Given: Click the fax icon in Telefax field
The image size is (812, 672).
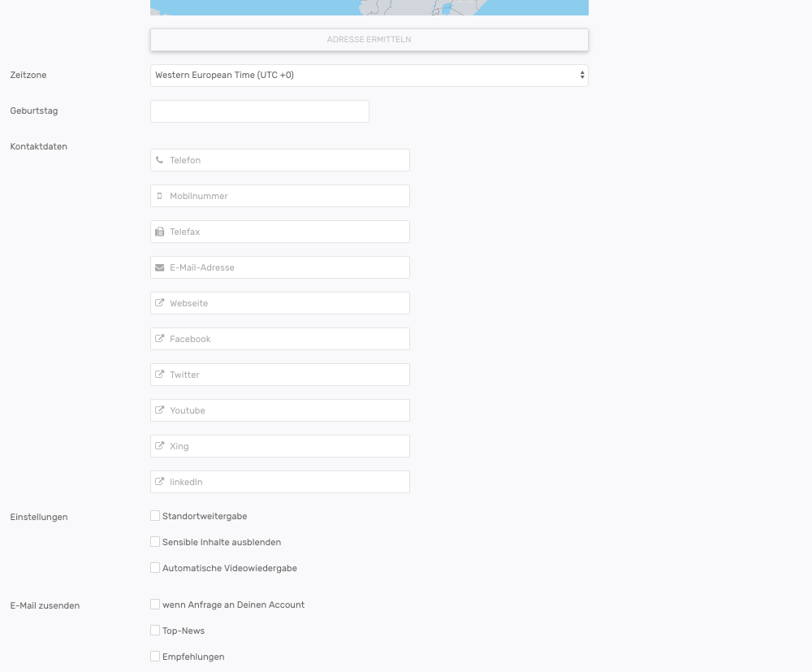Looking at the screenshot, I should click(x=159, y=232).
